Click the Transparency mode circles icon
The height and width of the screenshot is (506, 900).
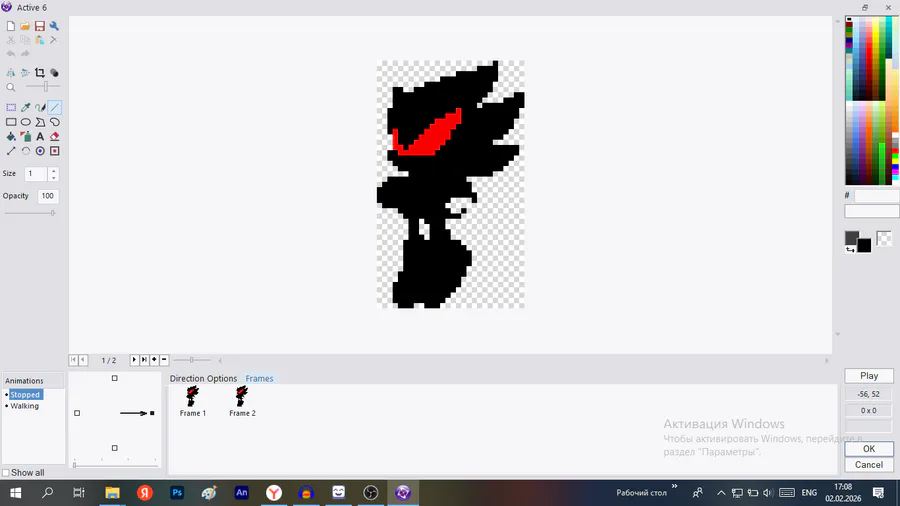[x=54, y=73]
